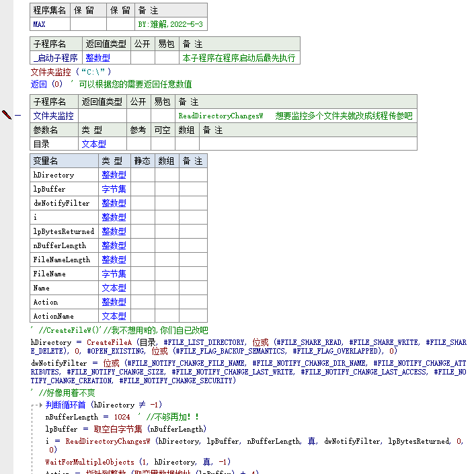476x474 pixels.
Task: Click the 取空白字节集 function call
Action: [118, 429]
